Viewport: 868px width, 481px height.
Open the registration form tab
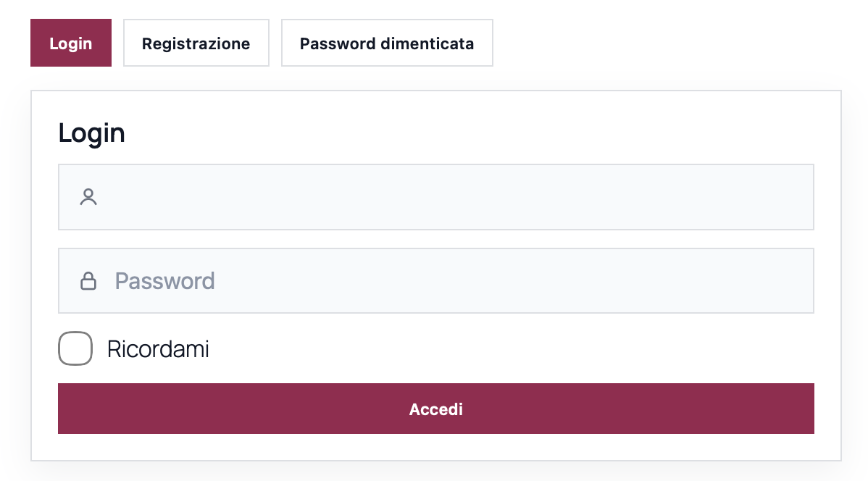[x=196, y=43]
